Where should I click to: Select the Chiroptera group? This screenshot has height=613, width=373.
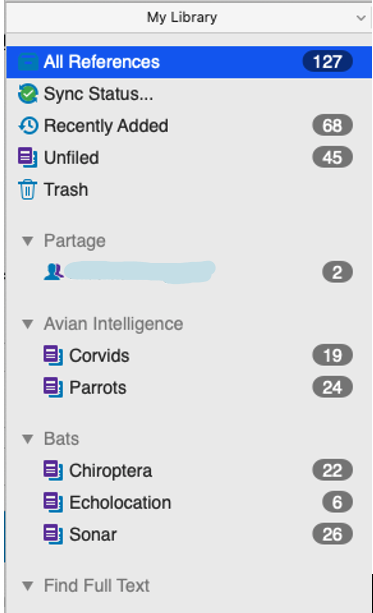click(189, 470)
